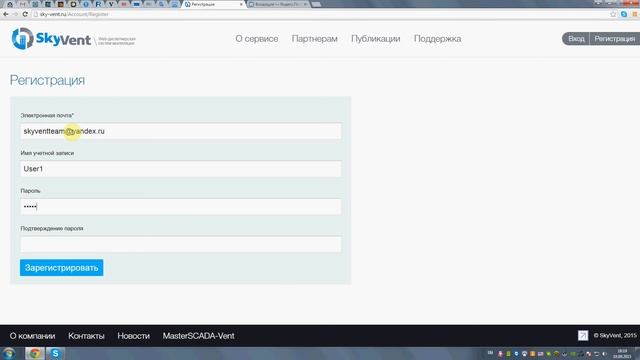Open the browser menu icon at the far right
Image resolution: width=640 pixels, height=360 pixels.
coord(635,14)
